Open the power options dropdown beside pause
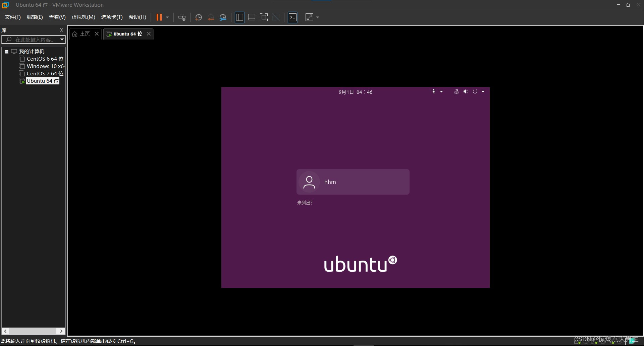This screenshot has height=346, width=644. pos(167,17)
